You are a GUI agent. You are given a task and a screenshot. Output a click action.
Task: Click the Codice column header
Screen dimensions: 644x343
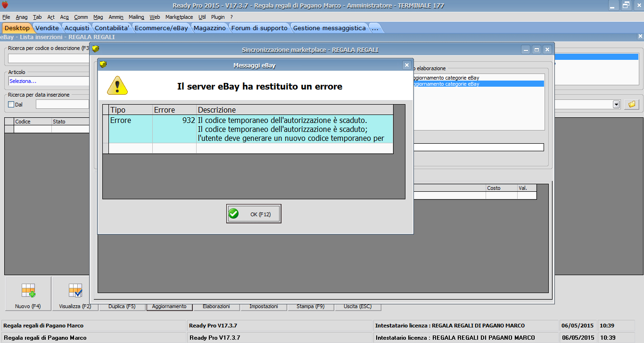point(33,122)
